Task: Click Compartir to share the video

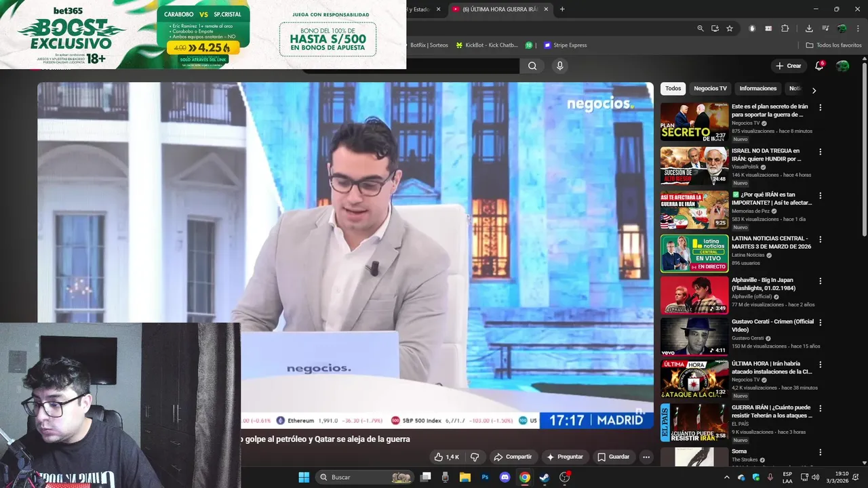Action: tap(513, 457)
